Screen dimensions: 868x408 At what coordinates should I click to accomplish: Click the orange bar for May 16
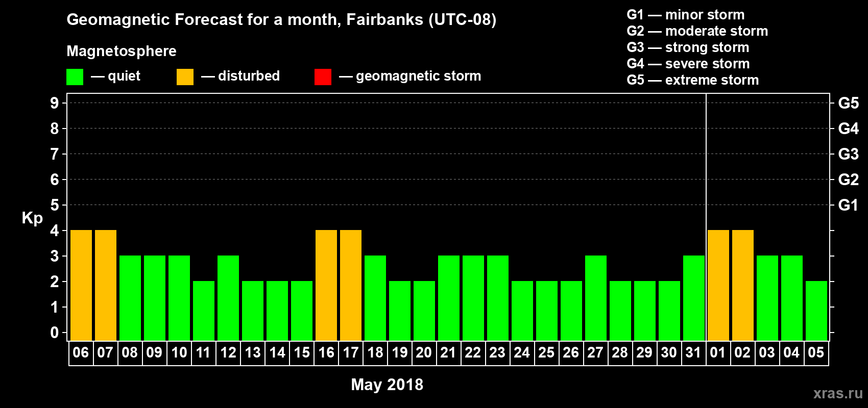coord(326,286)
